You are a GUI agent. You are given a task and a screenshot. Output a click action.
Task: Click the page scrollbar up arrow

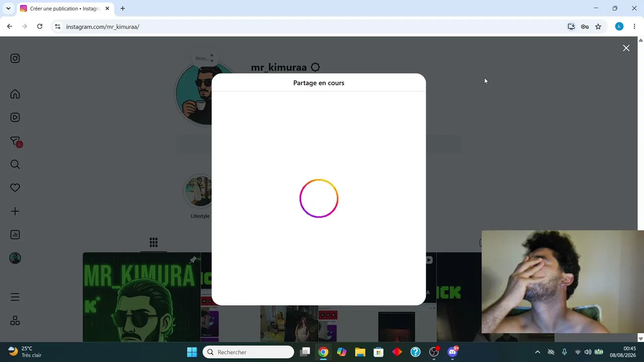pyautogui.click(x=640, y=40)
